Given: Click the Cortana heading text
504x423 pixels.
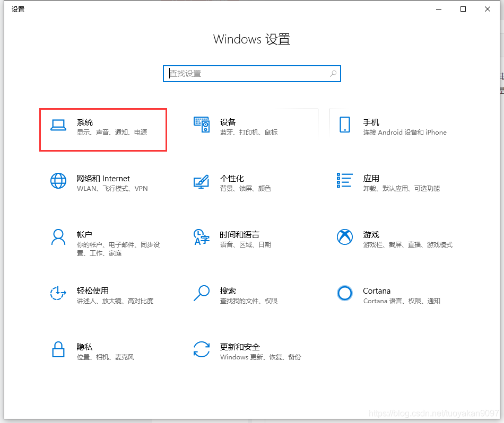Looking at the screenshot, I should (x=377, y=291).
